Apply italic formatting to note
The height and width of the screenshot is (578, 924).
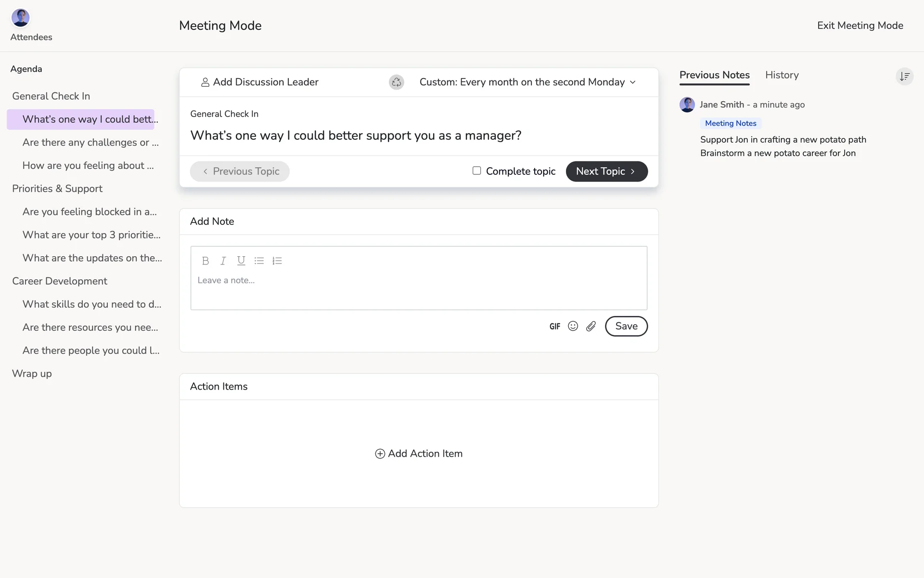click(223, 261)
